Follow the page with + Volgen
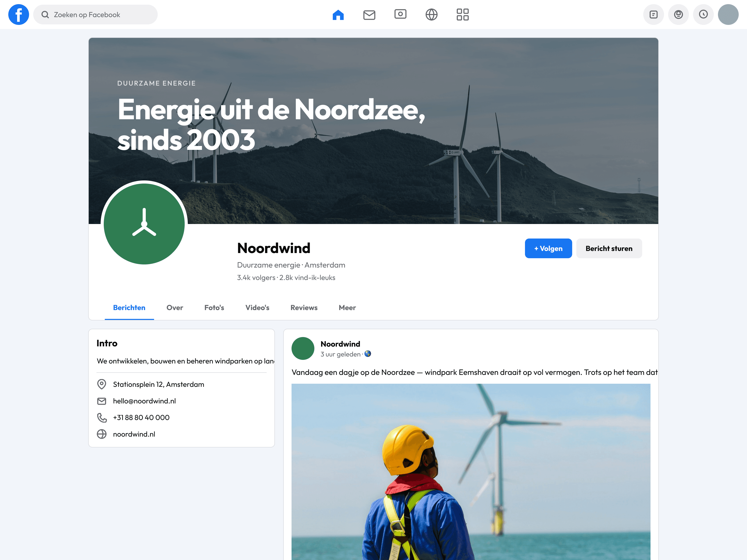The height and width of the screenshot is (560, 747). (x=548, y=248)
